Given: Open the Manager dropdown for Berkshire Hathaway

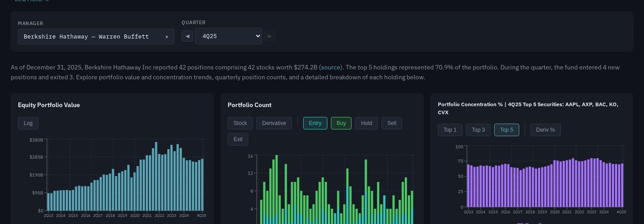Looking at the screenshot, I should click(96, 37).
